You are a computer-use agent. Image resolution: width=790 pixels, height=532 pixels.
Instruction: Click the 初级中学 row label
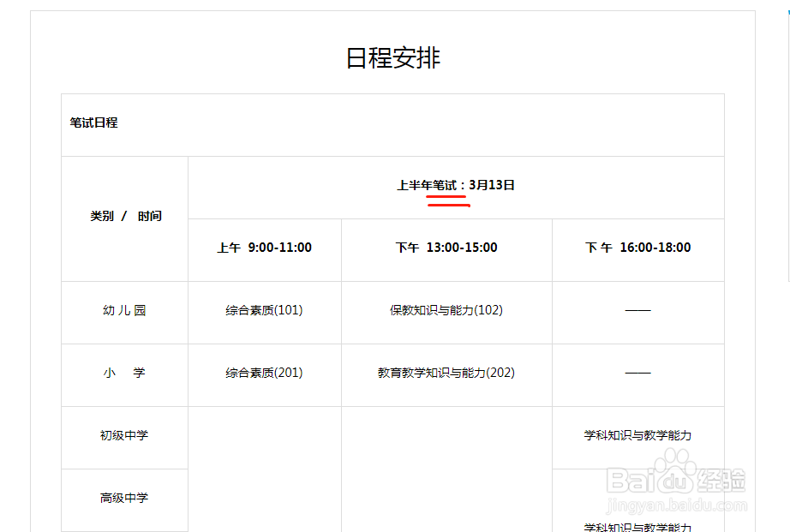coord(124,437)
